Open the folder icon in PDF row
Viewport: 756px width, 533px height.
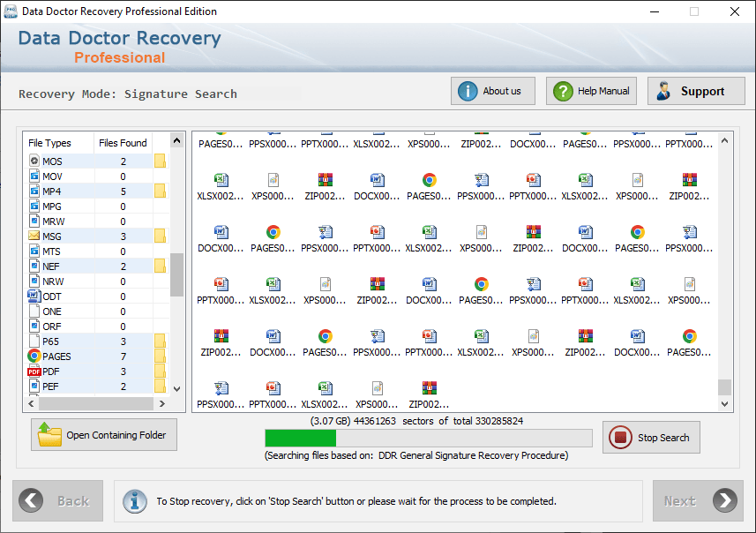(160, 371)
